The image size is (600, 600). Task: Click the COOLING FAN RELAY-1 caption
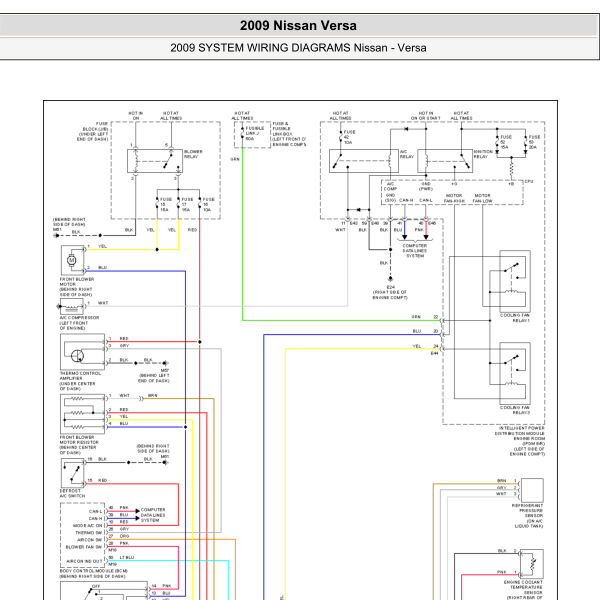pyautogui.click(x=515, y=318)
